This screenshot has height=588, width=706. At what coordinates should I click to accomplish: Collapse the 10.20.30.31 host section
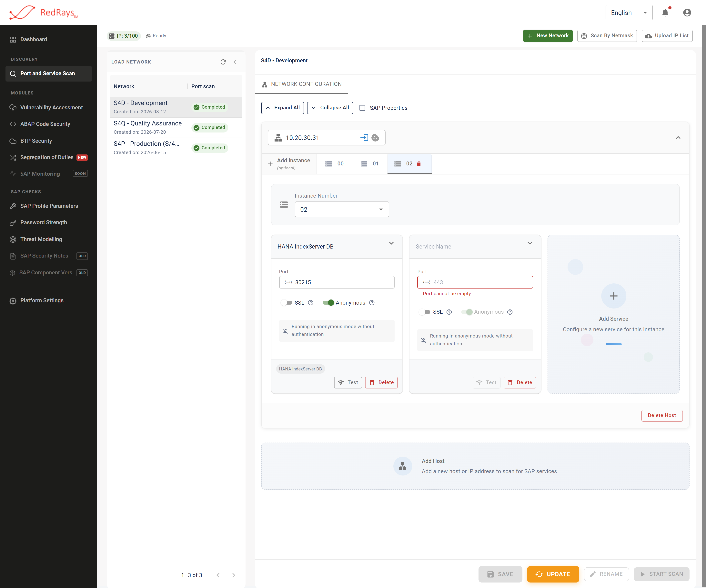pyautogui.click(x=678, y=137)
